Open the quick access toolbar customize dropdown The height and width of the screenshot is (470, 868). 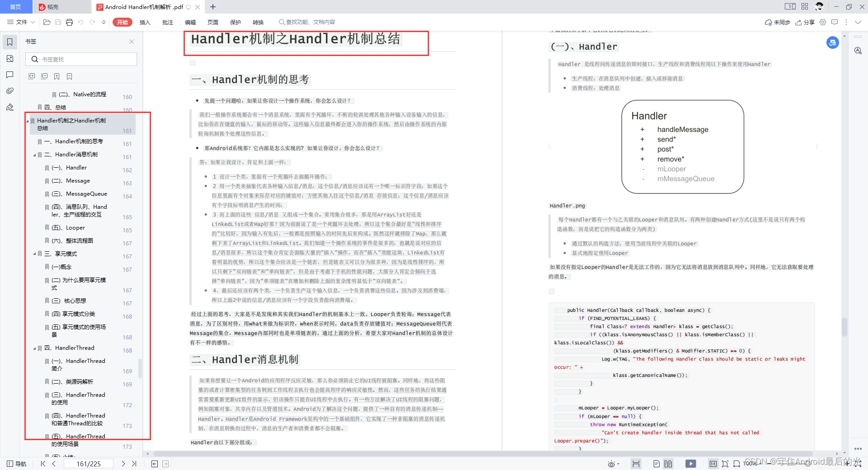coord(104,22)
